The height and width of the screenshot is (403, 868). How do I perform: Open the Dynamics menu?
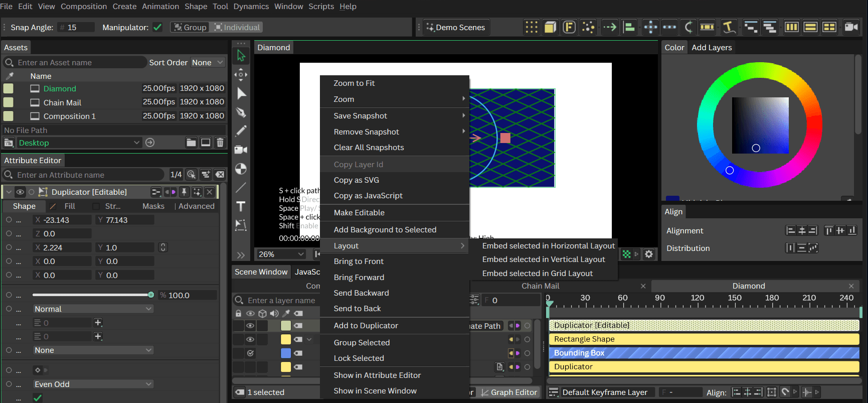click(251, 7)
